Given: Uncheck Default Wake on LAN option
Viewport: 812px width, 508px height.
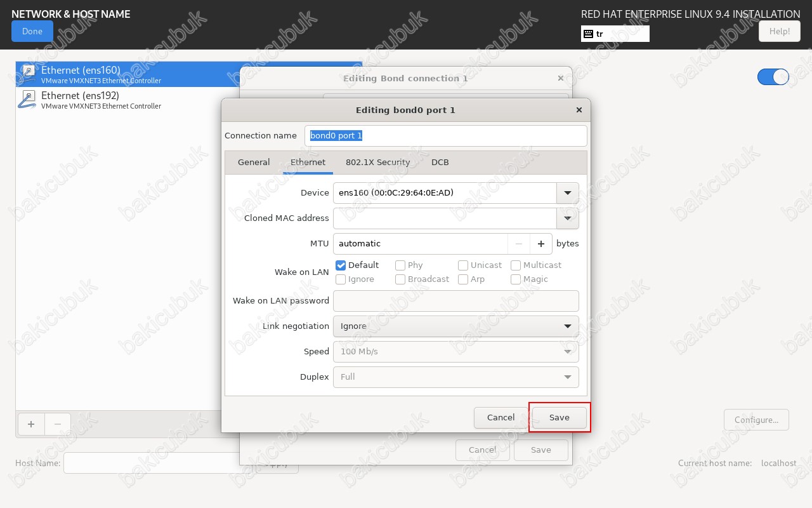Looking at the screenshot, I should (341, 265).
